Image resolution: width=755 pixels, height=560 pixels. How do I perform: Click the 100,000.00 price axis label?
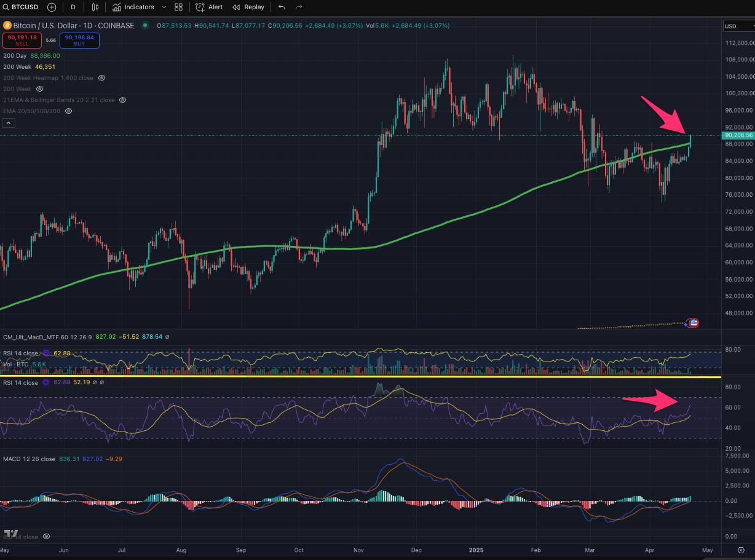coord(740,93)
